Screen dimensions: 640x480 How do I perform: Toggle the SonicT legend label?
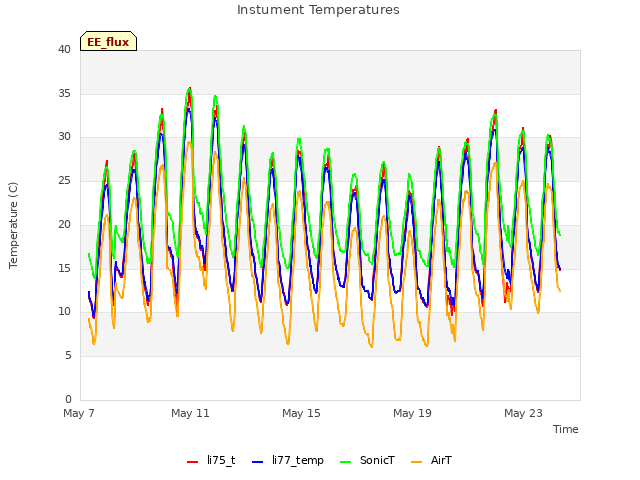point(377,460)
